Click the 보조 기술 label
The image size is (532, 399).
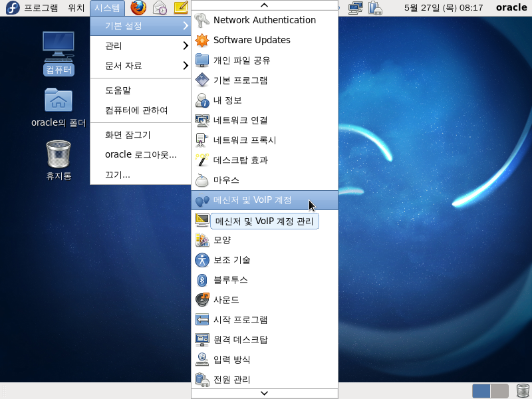point(231,260)
